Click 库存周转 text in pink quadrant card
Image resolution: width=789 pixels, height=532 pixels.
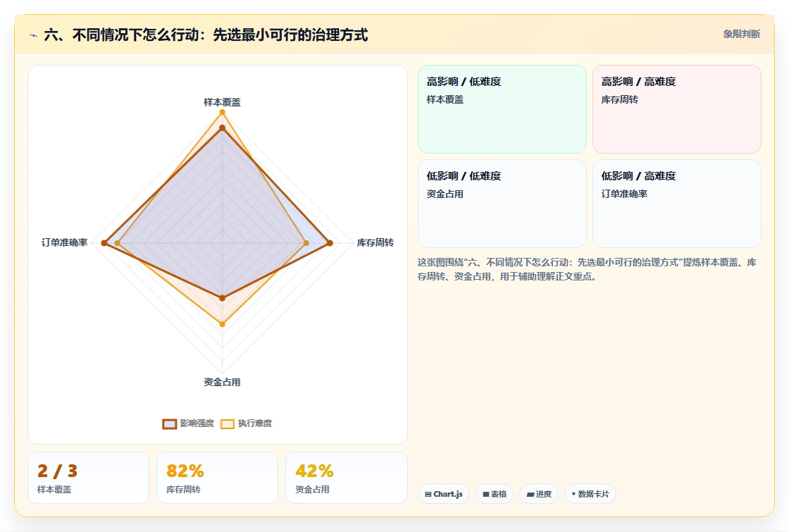[619, 99]
